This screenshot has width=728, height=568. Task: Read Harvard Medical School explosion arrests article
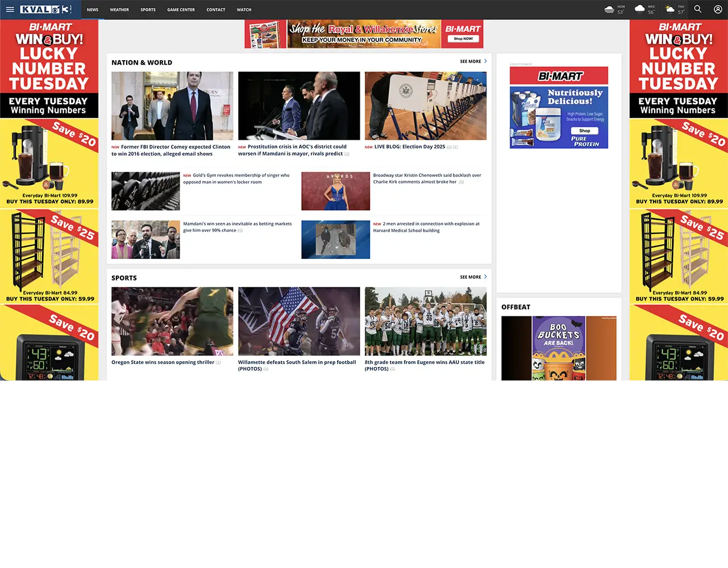tap(426, 227)
